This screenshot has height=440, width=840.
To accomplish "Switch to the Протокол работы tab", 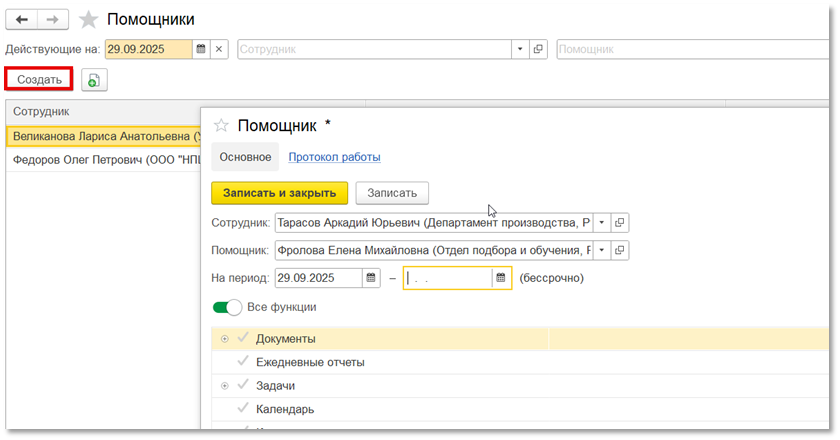I will (334, 157).
